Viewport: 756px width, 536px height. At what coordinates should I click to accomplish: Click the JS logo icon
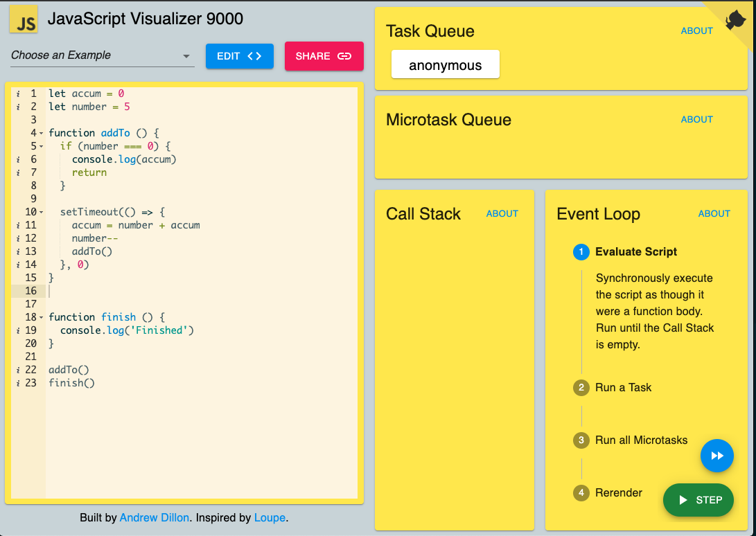(x=24, y=19)
